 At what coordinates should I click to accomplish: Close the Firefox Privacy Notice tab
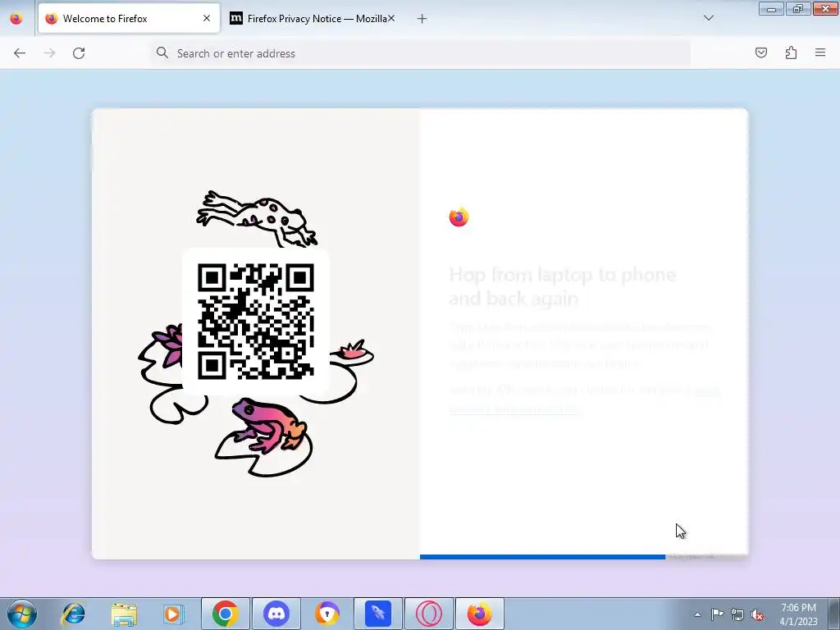click(x=391, y=19)
